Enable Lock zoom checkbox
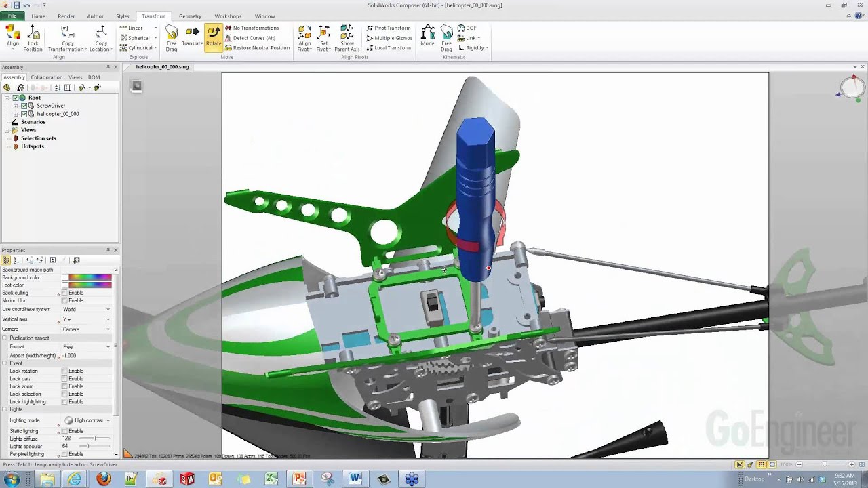Image resolution: width=868 pixels, height=488 pixels. click(x=64, y=386)
